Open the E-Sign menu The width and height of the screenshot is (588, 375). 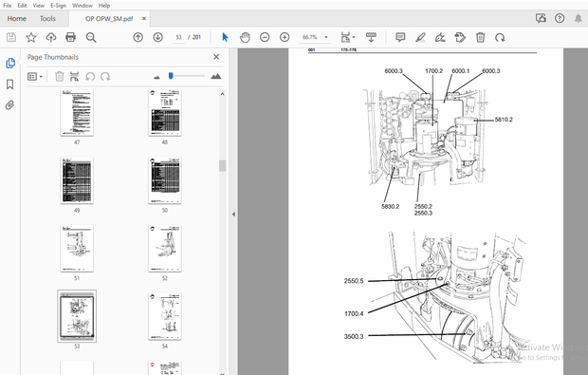58,6
